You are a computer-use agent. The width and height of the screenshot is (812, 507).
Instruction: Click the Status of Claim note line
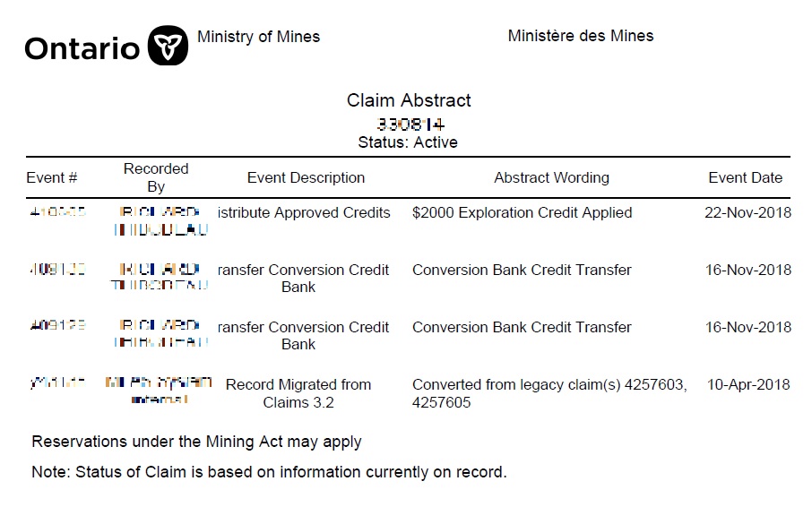[x=269, y=471]
